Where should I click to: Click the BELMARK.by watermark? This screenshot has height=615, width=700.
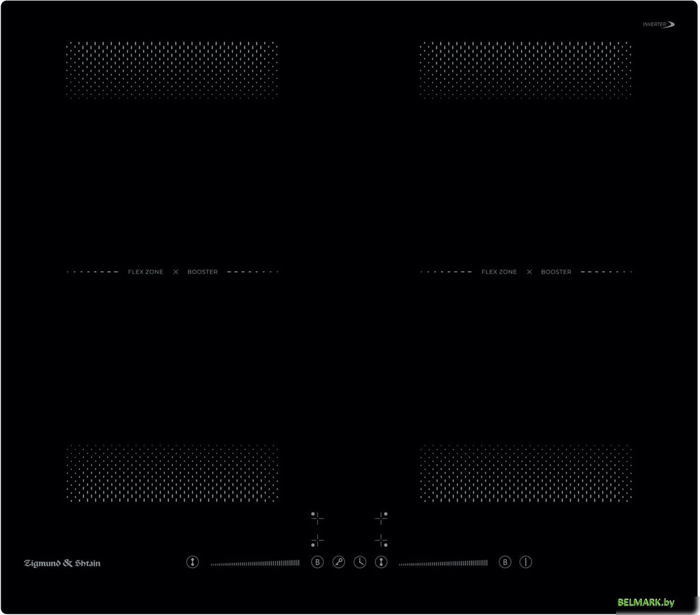tap(646, 602)
